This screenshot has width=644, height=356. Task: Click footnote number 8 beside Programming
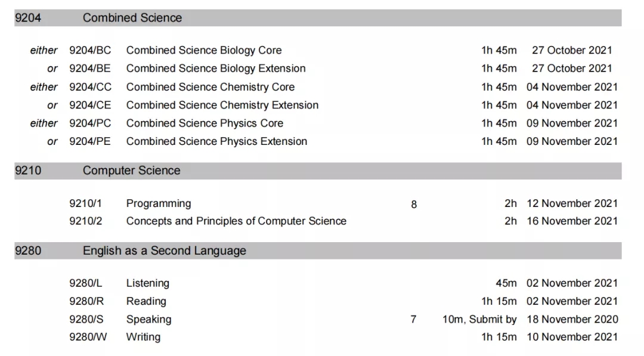pos(414,205)
